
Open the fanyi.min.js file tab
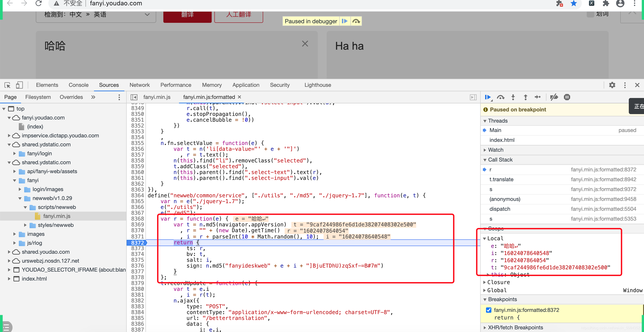(157, 97)
